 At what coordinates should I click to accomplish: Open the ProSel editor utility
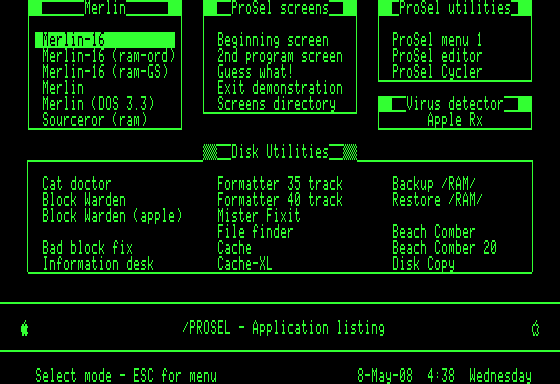tap(437, 56)
